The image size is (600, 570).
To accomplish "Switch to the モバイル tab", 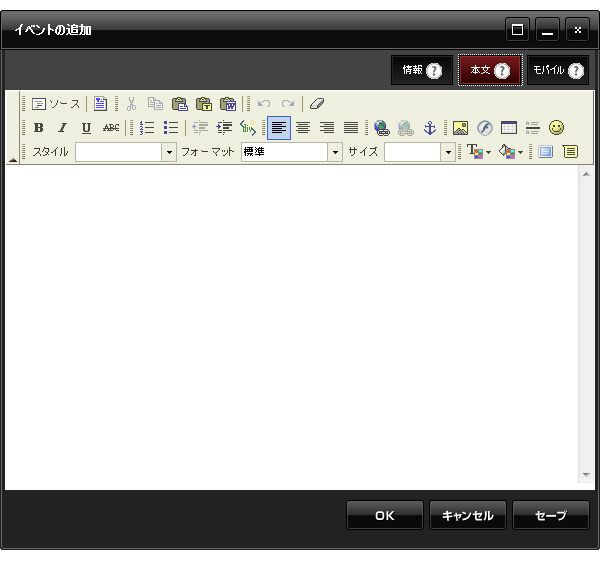I will click(548, 70).
